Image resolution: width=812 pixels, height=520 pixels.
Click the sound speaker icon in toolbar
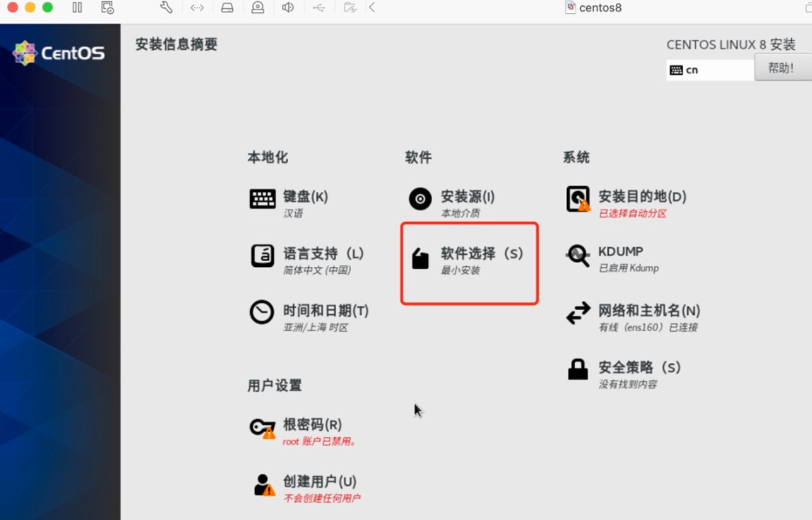(x=288, y=8)
